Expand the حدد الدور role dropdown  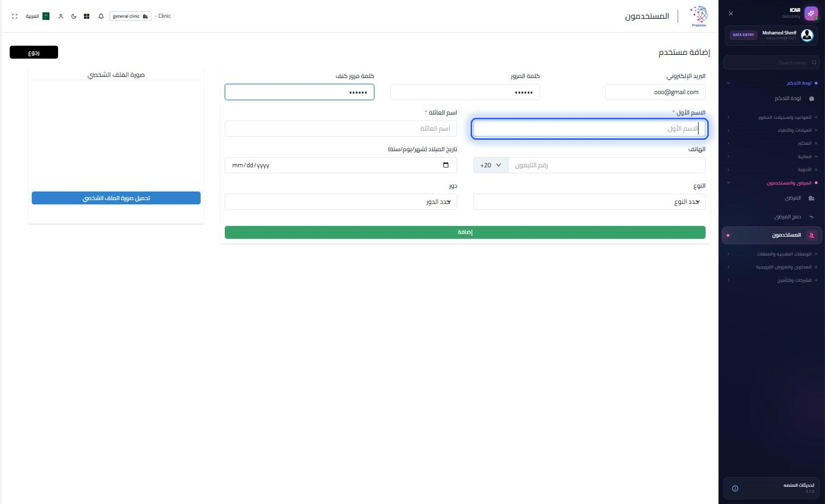(341, 202)
